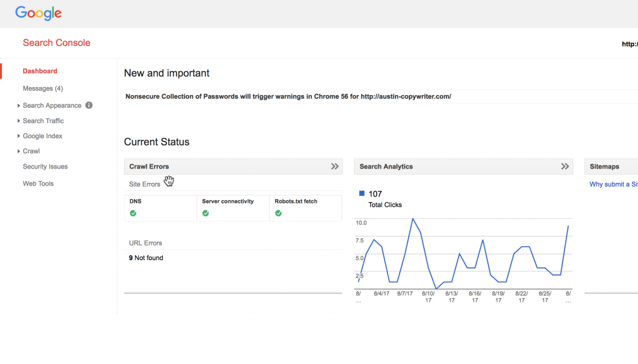Click the Robots.txt fetch green check icon
This screenshot has height=364, width=638.
pyautogui.click(x=279, y=213)
